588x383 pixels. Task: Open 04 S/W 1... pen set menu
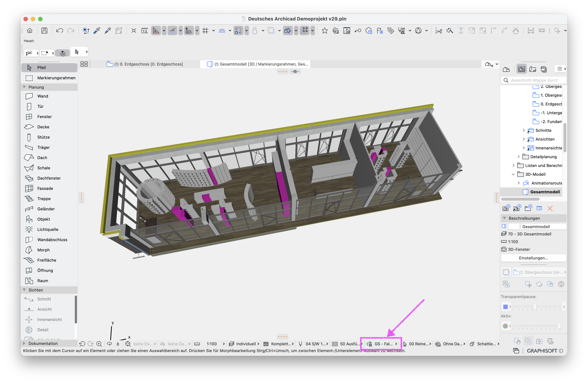[313, 344]
